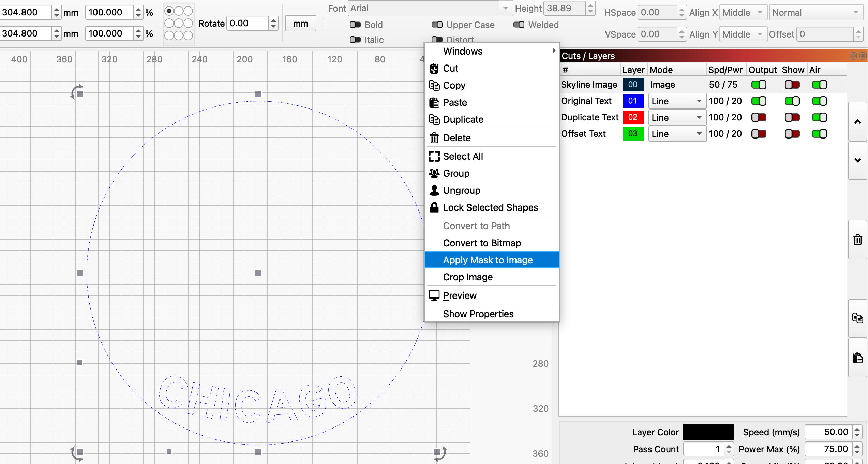Screen dimensions: 868x464
Task: Click the Lock Selected Shapes padlock icon
Action: point(434,207)
